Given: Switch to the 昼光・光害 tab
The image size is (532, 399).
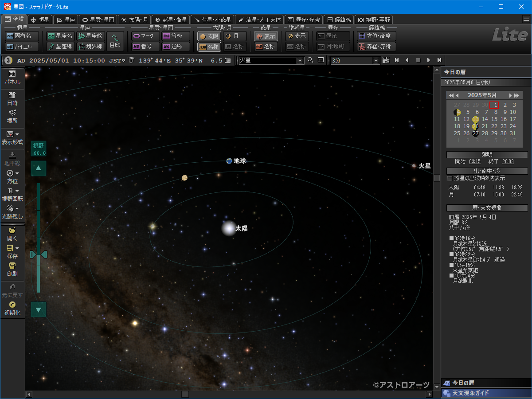Looking at the screenshot, I should [304, 20].
